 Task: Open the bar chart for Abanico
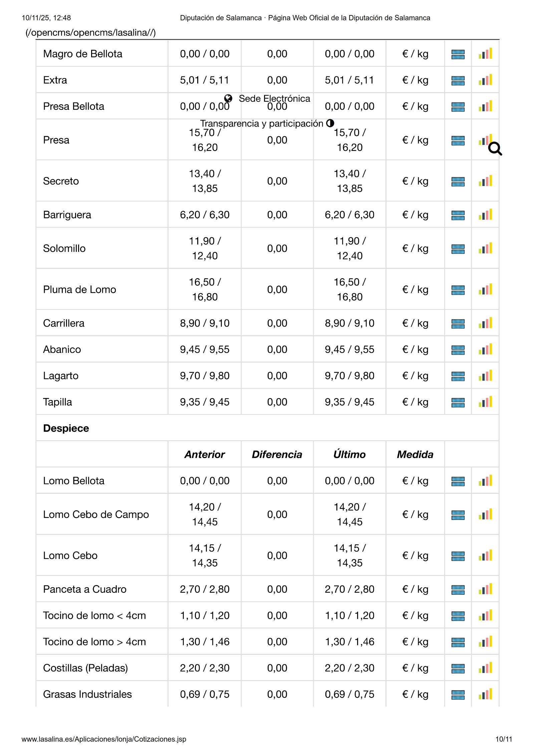485,350
